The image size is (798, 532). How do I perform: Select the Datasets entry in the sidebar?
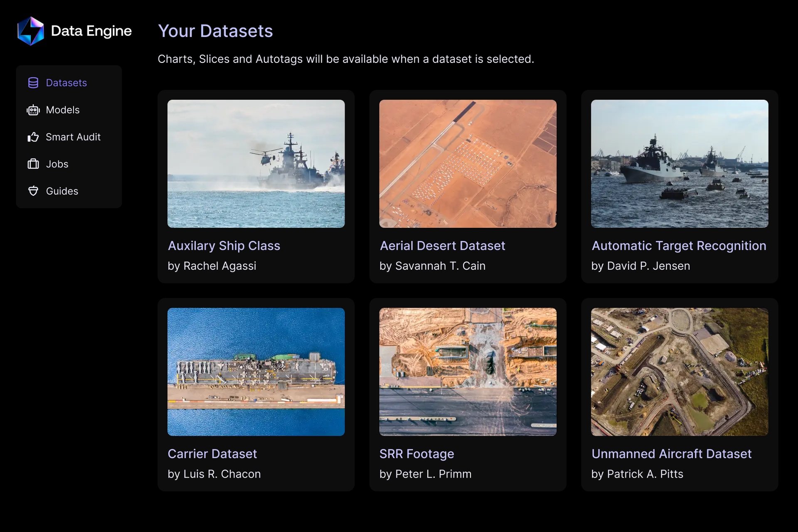coord(66,83)
